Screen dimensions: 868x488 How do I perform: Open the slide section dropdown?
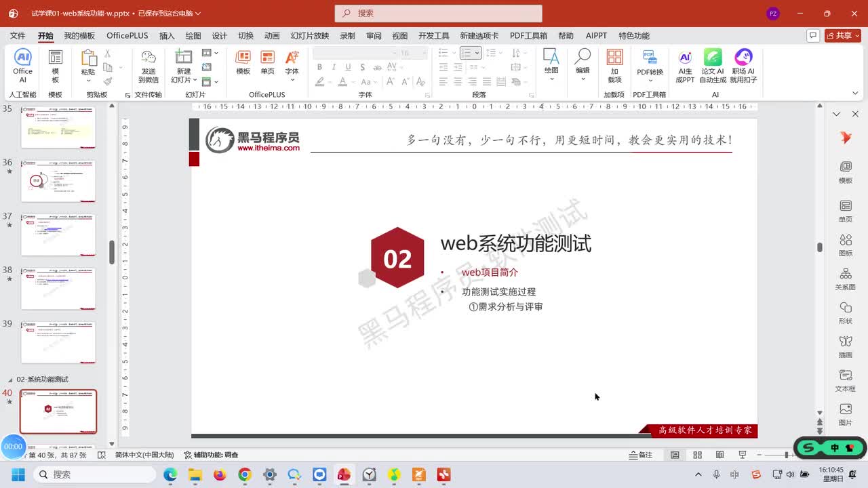tap(210, 81)
